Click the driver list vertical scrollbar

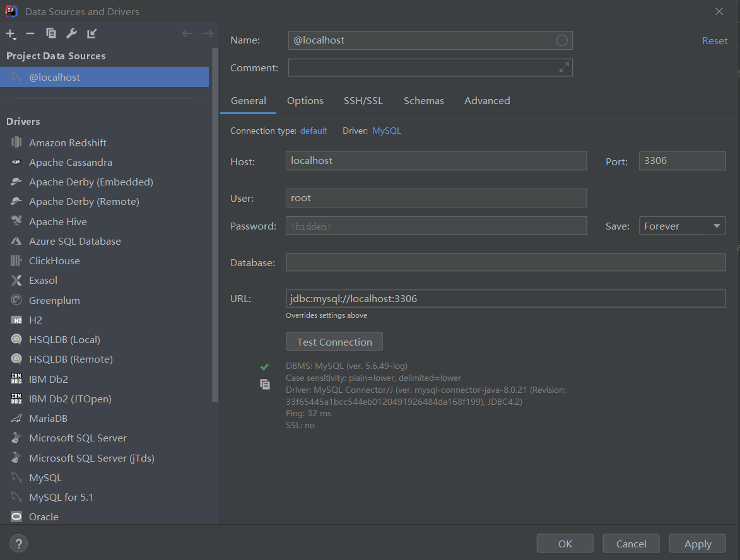[215, 226]
